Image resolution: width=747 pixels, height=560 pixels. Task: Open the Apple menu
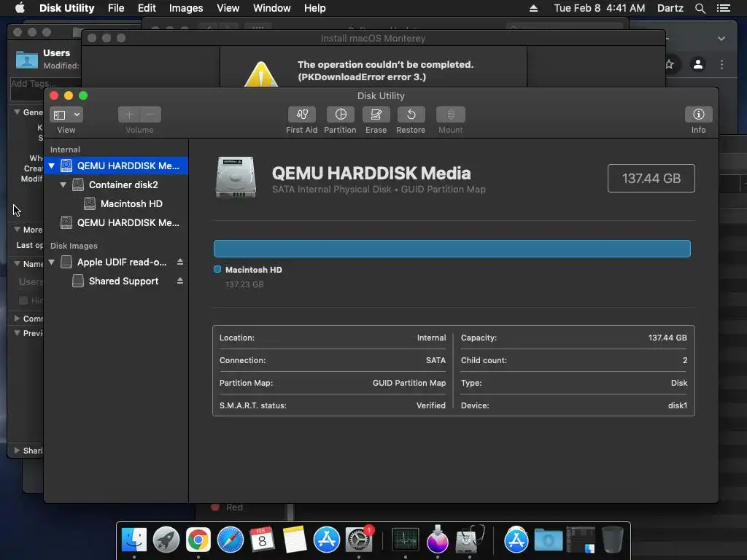pos(20,7)
